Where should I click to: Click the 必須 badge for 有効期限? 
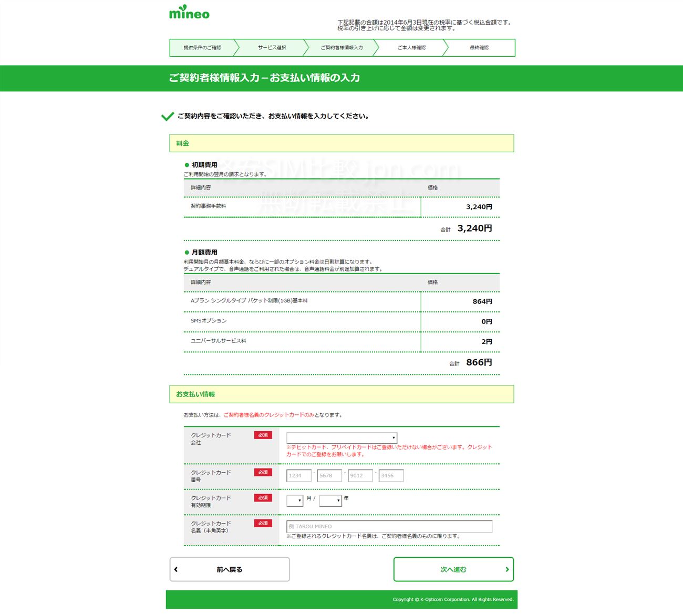[263, 497]
